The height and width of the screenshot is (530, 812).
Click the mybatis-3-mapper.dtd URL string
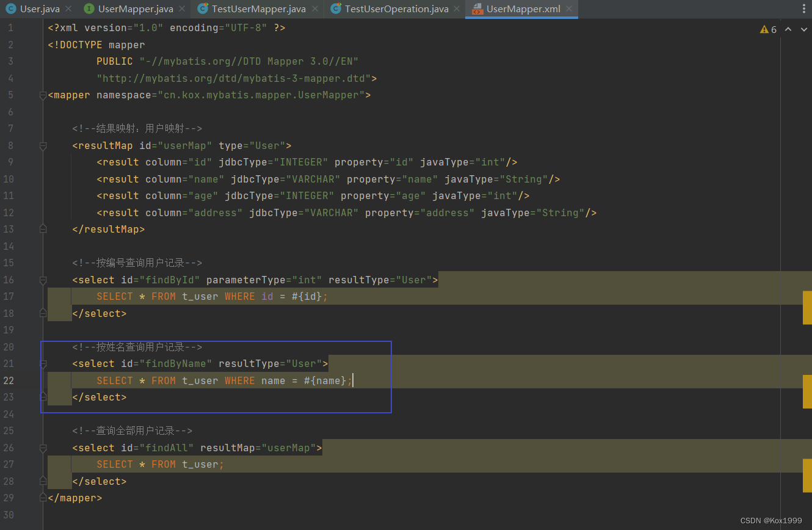[x=234, y=79]
